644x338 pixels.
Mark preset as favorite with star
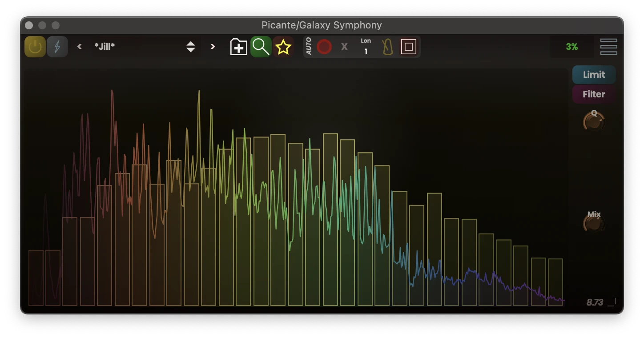pos(283,47)
